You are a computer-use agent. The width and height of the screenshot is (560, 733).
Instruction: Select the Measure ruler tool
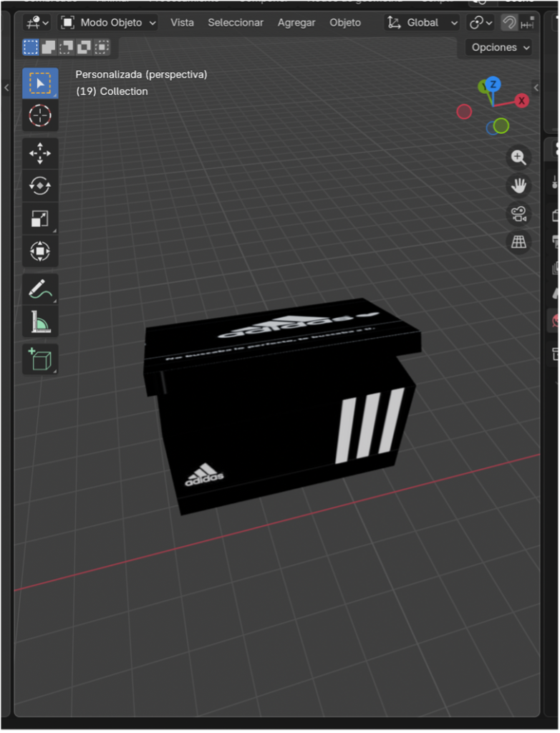[x=40, y=321]
